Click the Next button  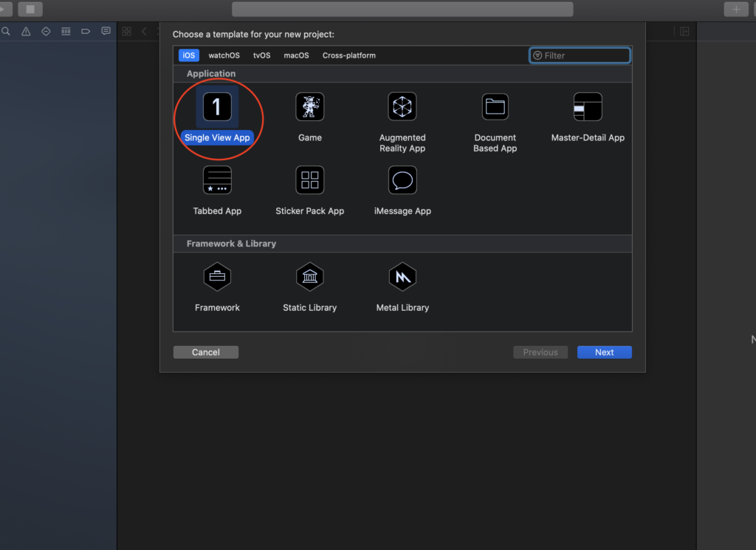coord(604,352)
